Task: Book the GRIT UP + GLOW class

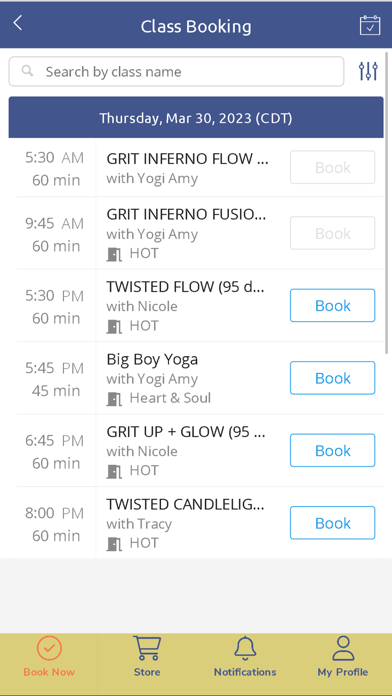Action: tap(333, 450)
